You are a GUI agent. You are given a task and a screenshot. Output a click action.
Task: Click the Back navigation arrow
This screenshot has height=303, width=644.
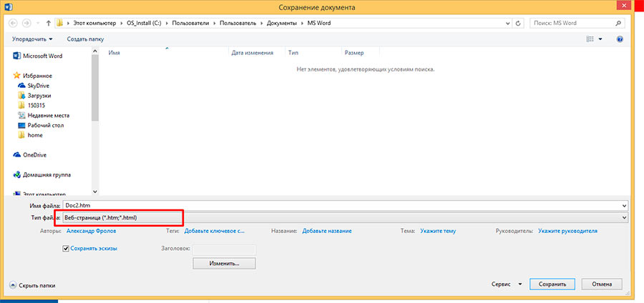click(x=13, y=24)
